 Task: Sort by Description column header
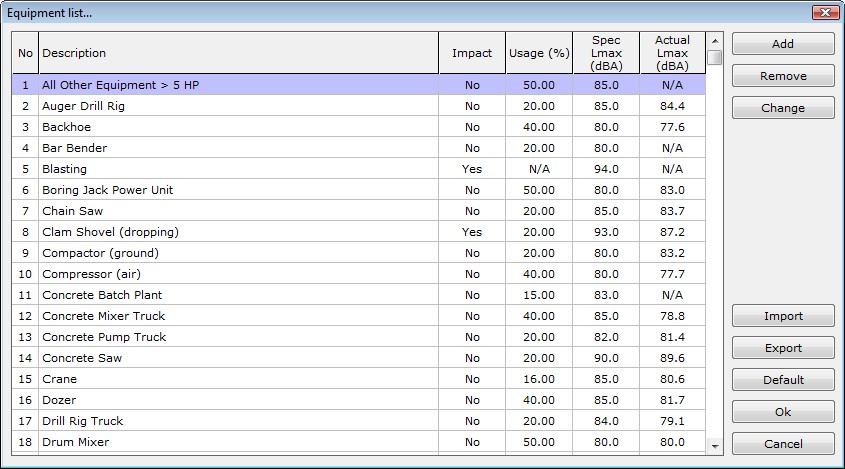coord(238,53)
